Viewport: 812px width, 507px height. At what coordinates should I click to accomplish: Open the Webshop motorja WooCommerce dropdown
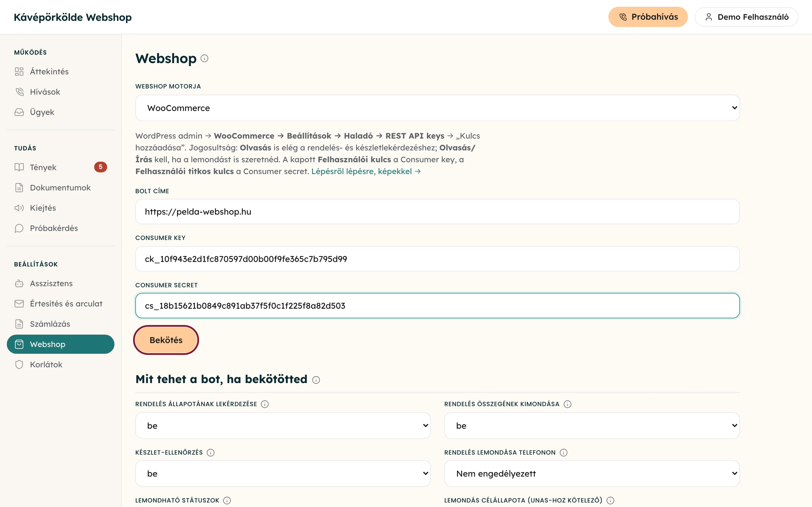click(x=437, y=108)
